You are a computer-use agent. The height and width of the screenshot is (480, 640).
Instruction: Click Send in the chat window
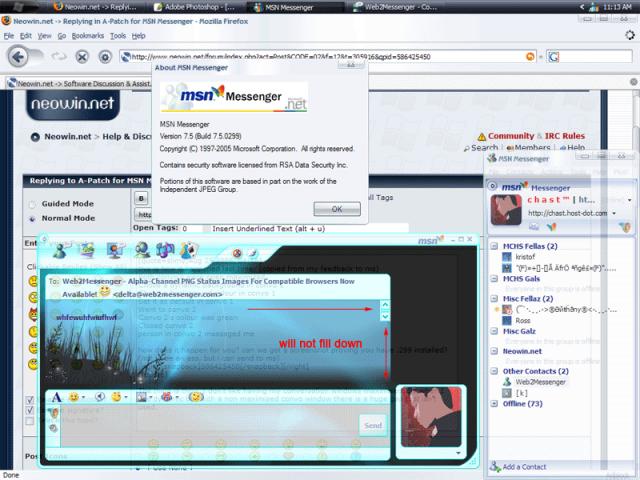(x=373, y=425)
